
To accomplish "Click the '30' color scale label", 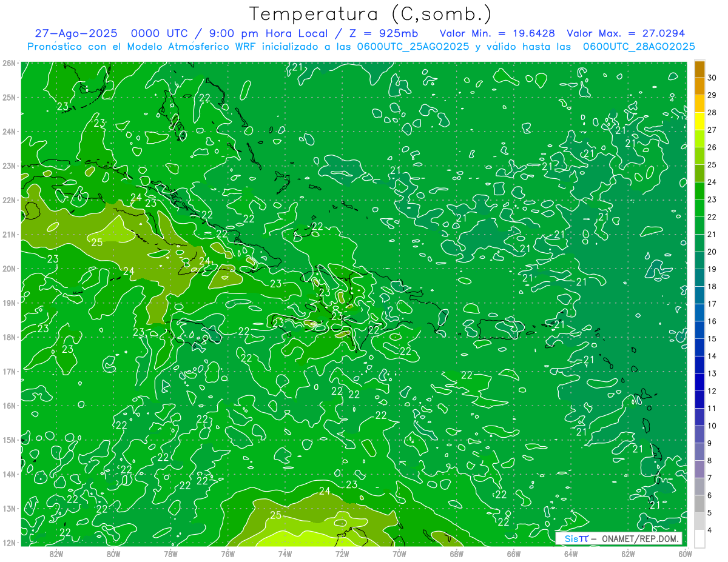I will point(712,78).
